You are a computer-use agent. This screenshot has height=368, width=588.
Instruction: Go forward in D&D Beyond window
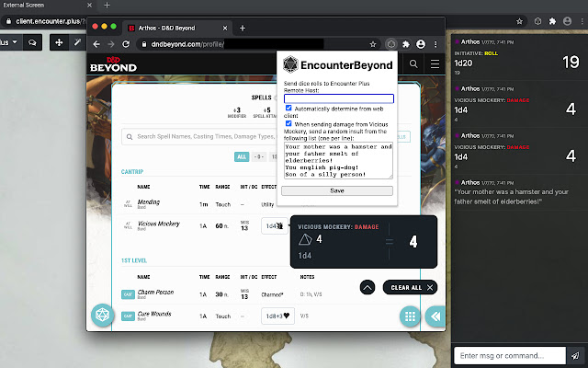[x=111, y=44]
